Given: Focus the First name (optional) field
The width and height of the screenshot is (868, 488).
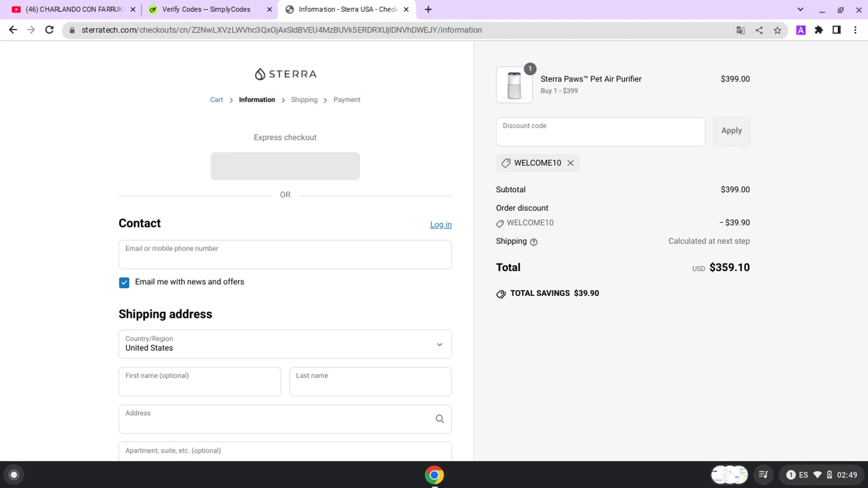Looking at the screenshot, I should 200,381.
